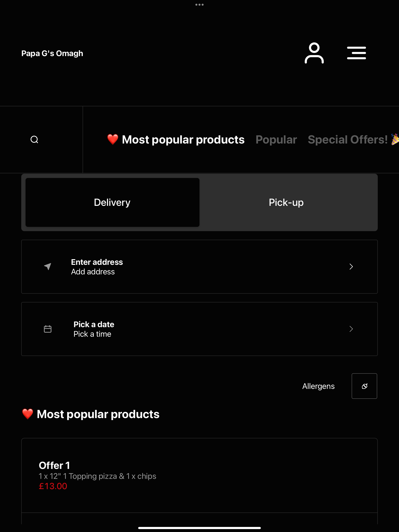Open the Offer 1 product card

[x=199, y=476]
